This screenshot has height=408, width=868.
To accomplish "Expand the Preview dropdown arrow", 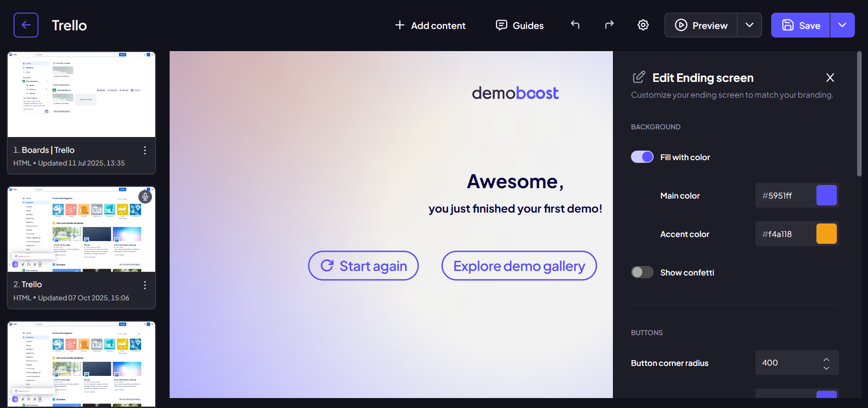I will [749, 25].
